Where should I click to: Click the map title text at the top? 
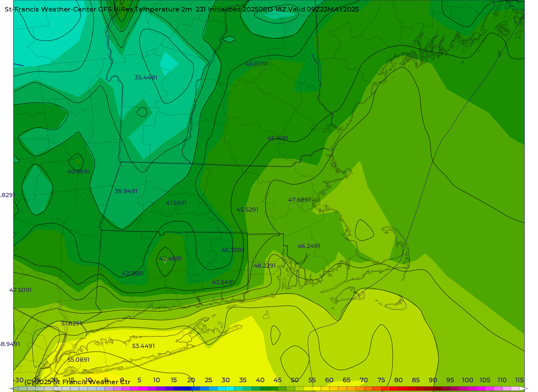tap(182, 9)
